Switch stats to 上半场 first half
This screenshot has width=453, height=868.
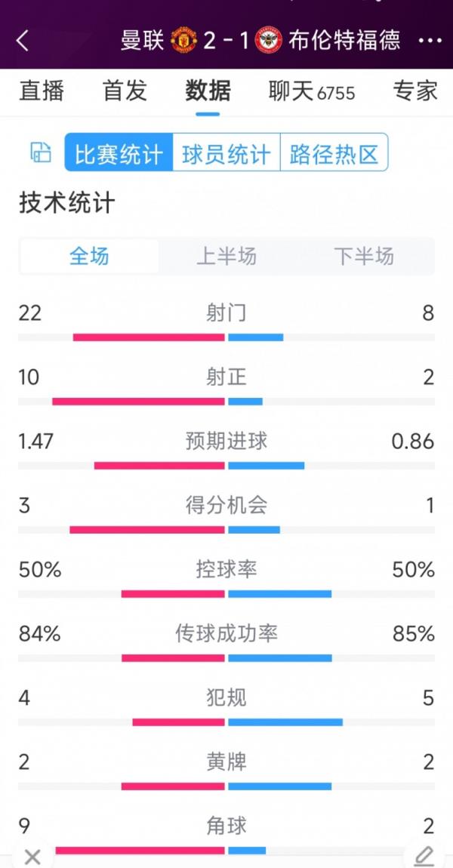pyautogui.click(x=226, y=257)
